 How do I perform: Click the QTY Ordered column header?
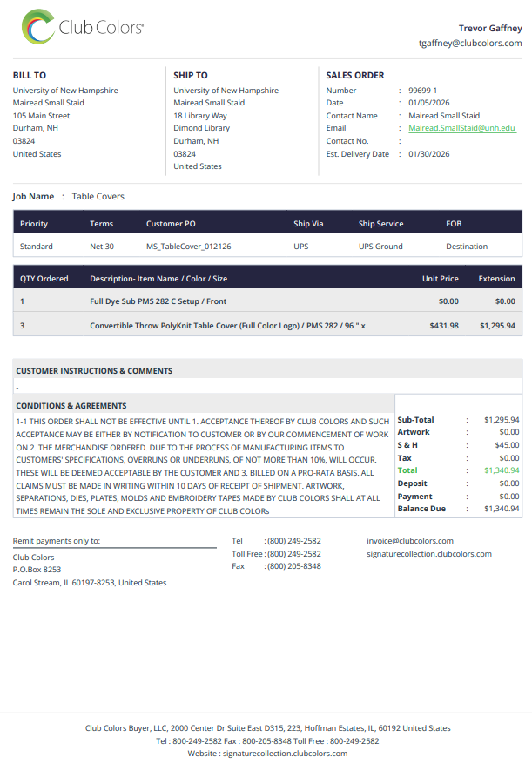(x=44, y=279)
